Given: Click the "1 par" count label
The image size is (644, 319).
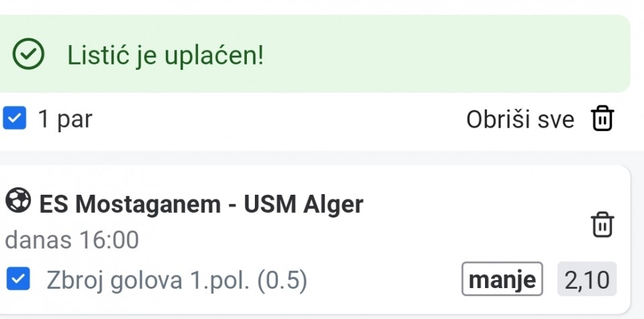Looking at the screenshot, I should [65, 120].
